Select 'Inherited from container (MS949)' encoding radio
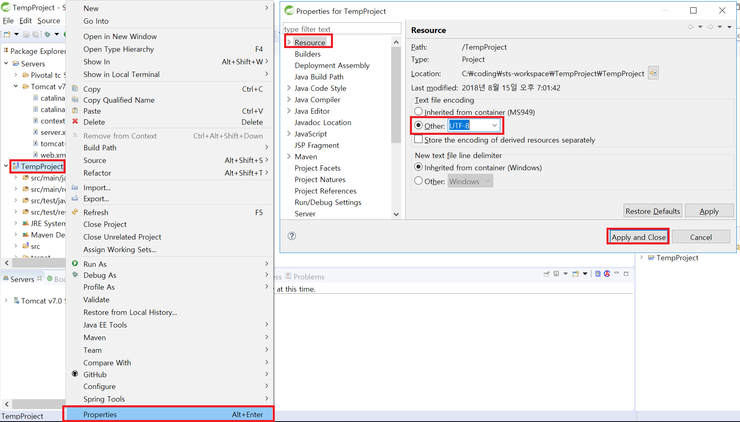Image resolution: width=740 pixels, height=422 pixels. coord(419,112)
